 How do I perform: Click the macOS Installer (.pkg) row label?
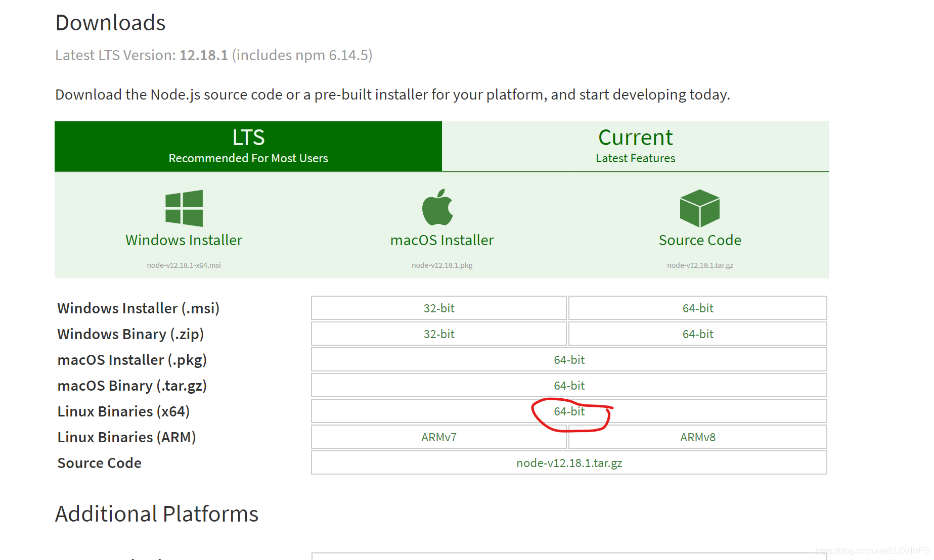pos(132,360)
